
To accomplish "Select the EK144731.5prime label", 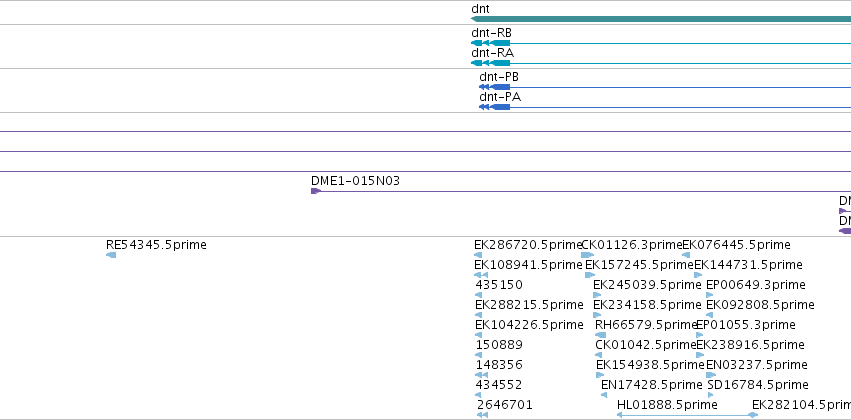I will 748,265.
